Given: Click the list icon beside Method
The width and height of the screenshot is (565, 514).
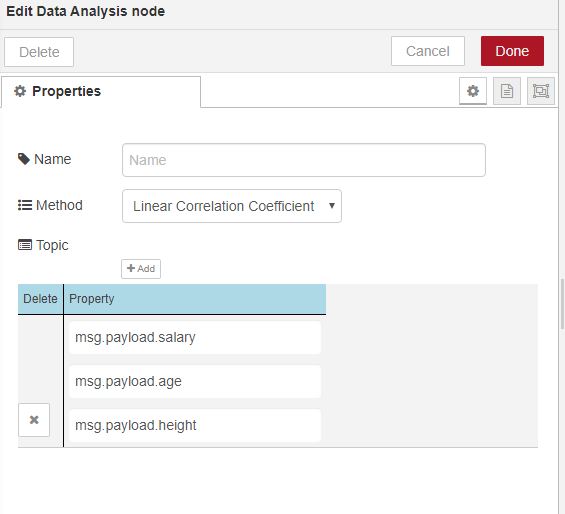Looking at the screenshot, I should [25, 205].
